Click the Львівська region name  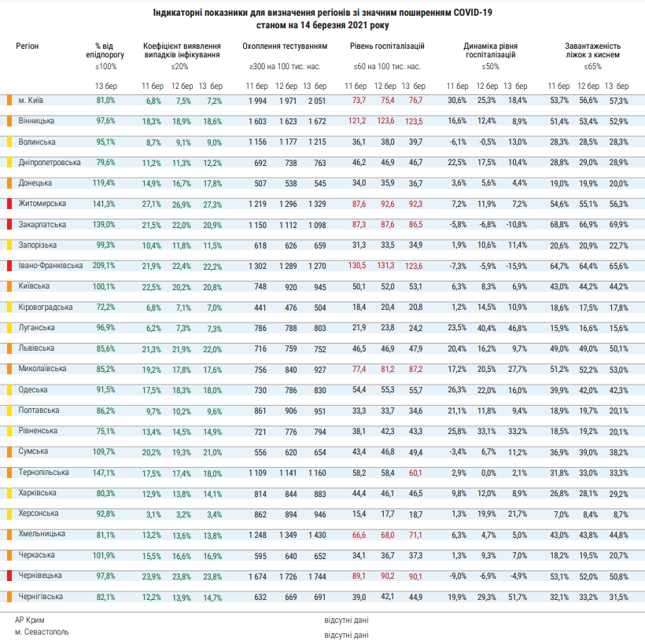(36, 348)
